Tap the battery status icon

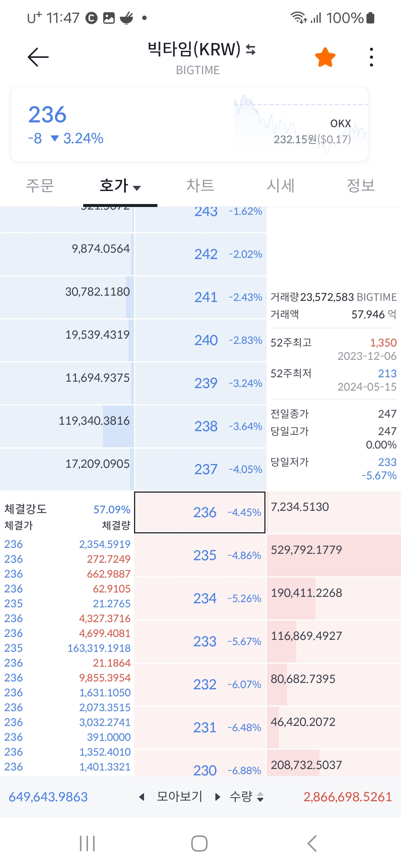(x=370, y=18)
